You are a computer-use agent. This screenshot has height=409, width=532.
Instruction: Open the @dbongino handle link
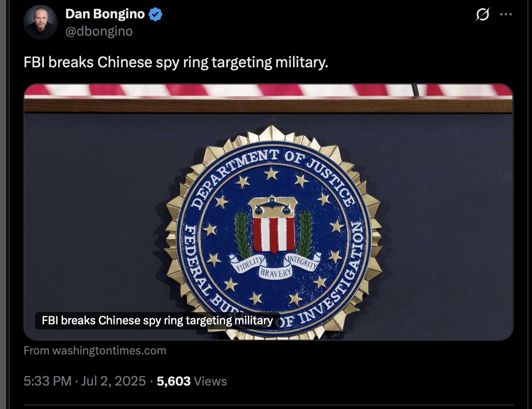pyautogui.click(x=99, y=31)
